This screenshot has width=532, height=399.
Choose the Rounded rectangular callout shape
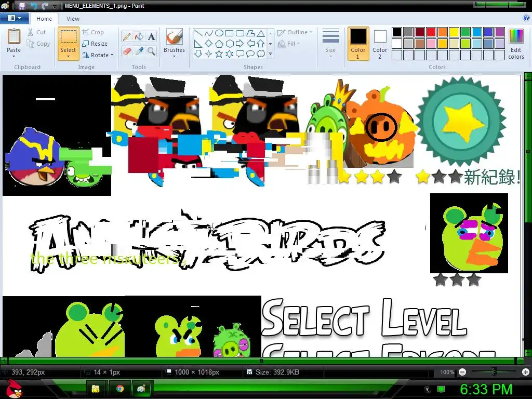pyautogui.click(x=240, y=54)
